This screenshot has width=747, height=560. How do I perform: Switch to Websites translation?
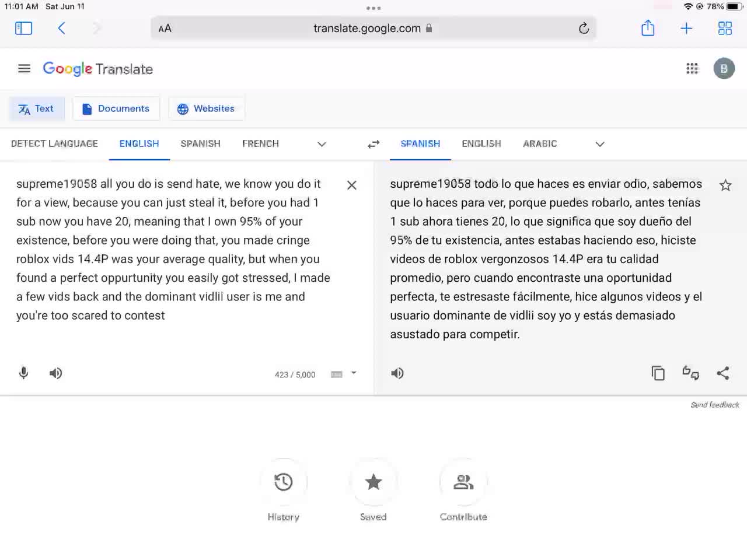tap(206, 109)
